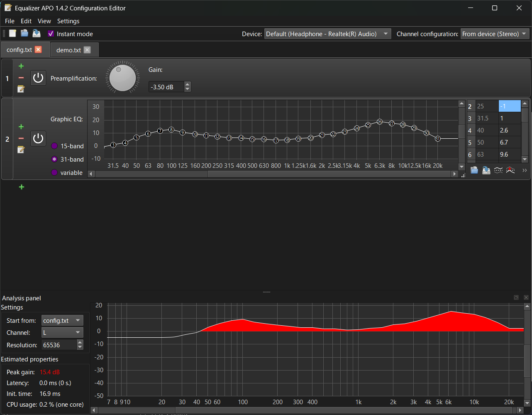Select the 31-band radio option
The image size is (532, 415).
54,159
